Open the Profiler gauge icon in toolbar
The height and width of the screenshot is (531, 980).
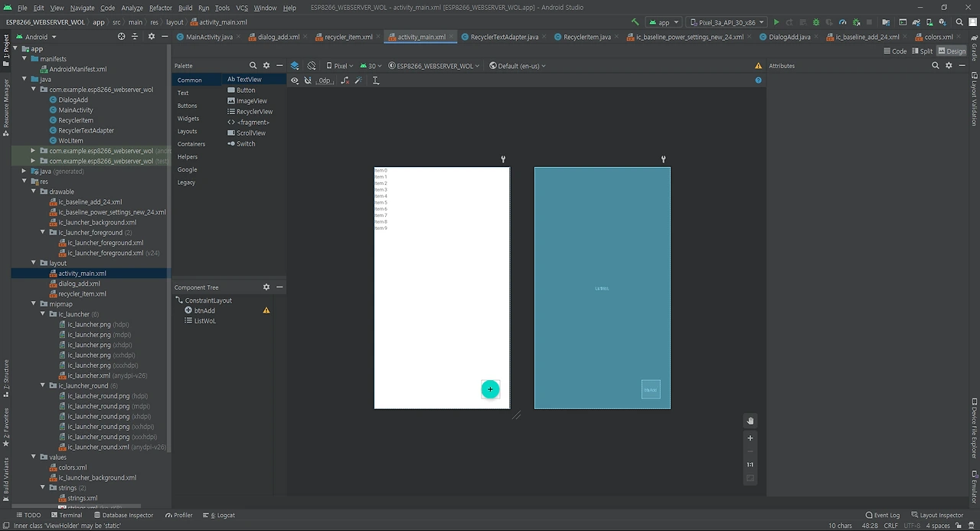point(843,22)
